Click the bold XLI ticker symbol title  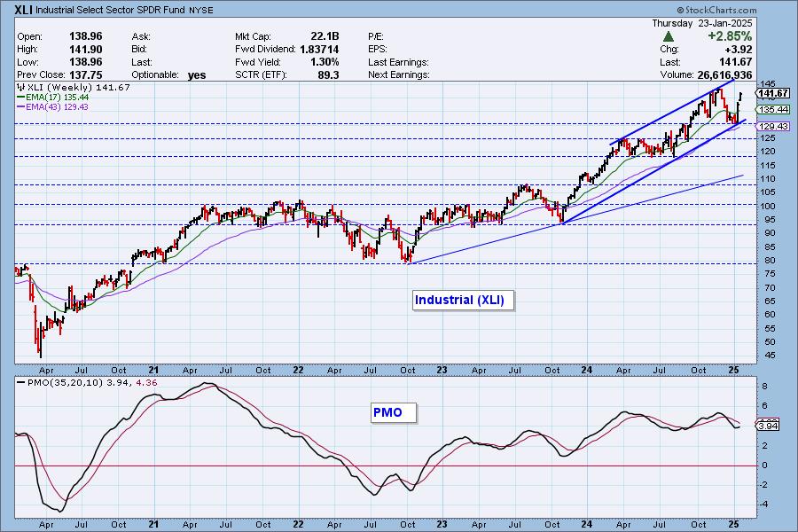point(23,10)
